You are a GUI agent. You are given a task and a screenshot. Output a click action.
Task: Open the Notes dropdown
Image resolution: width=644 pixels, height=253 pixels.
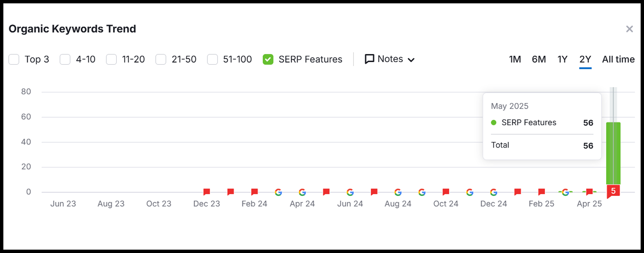click(x=390, y=59)
